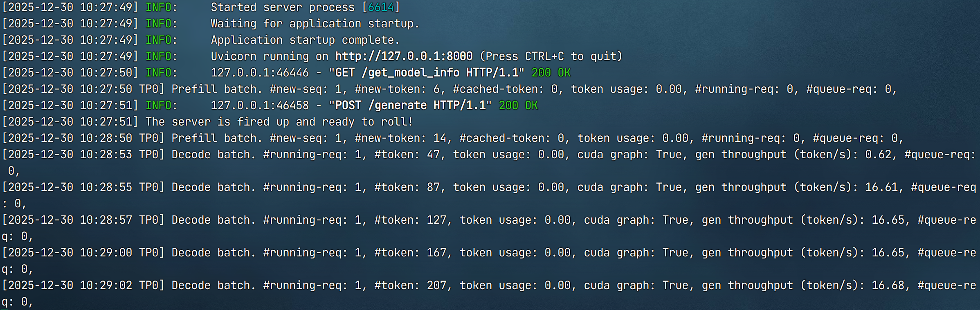Click "Waiting for application startup." log message
980x310 pixels.
click(x=315, y=24)
